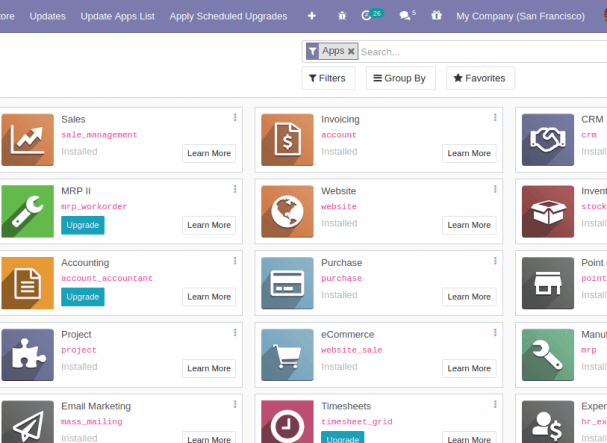Click the Inventory box icon
The width and height of the screenshot is (607, 443).
(548, 211)
